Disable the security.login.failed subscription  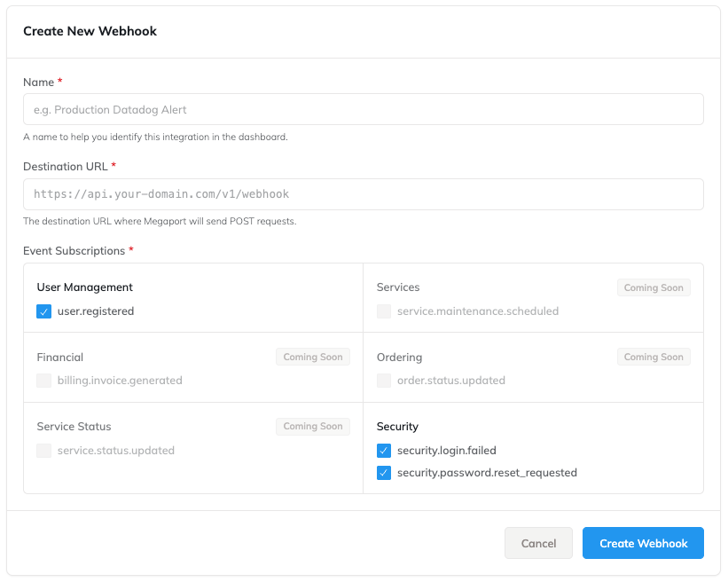384,451
